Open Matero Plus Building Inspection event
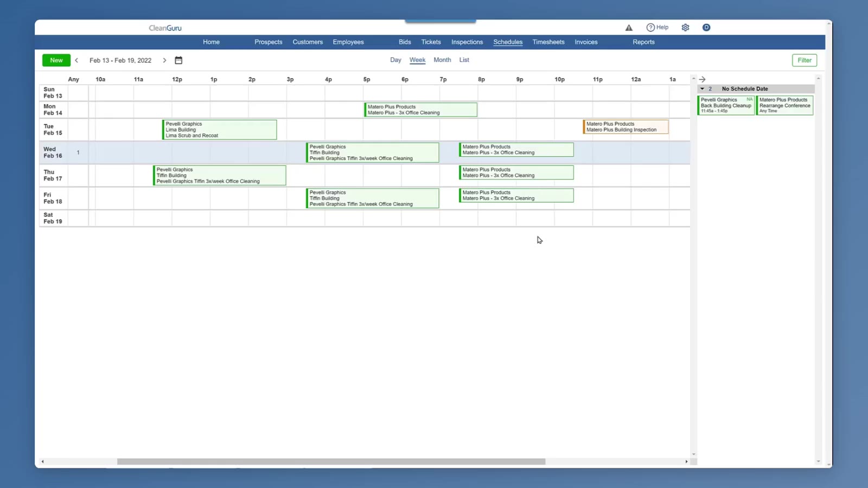The width and height of the screenshot is (868, 488). [626, 127]
